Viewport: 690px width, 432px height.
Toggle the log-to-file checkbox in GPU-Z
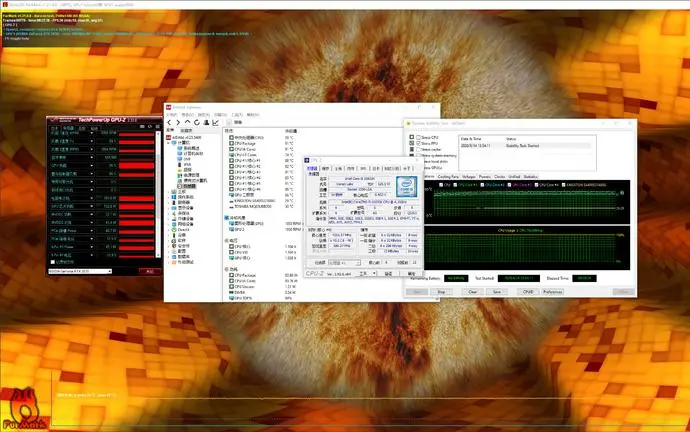[x=53, y=262]
